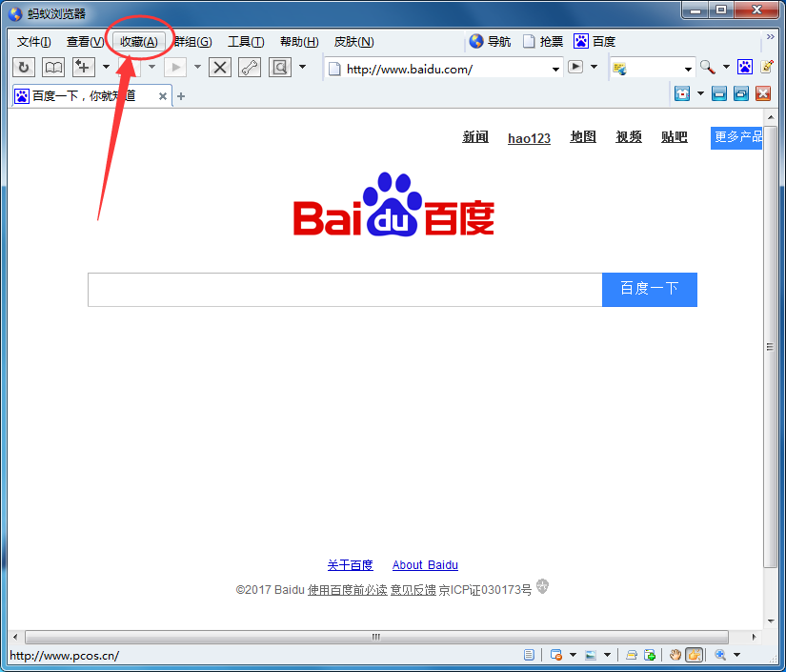Click the document icon in status bar

point(529,655)
